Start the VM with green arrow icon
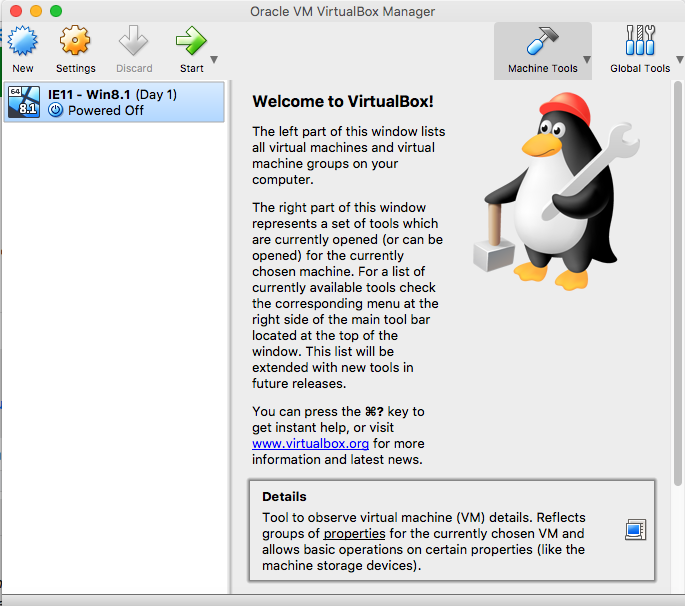Screen dimensions: 685x606 (x=190, y=43)
